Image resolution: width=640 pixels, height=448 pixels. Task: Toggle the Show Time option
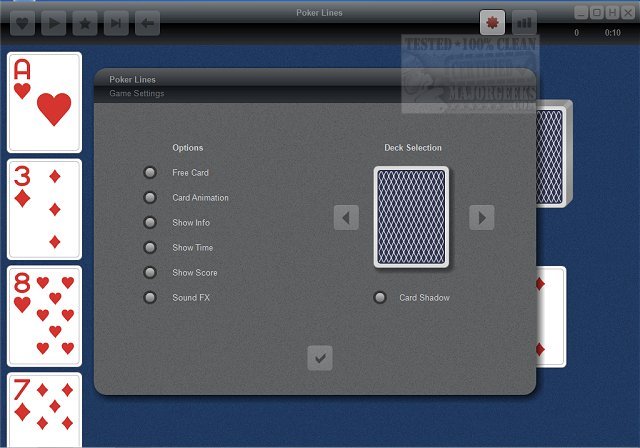click(150, 247)
